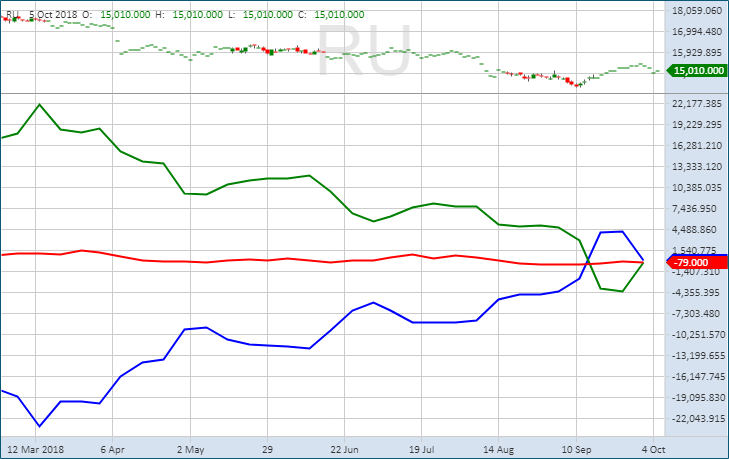The height and width of the screenshot is (459, 729).
Task: Click the Open value 15,010.000 in header
Action: coord(125,14)
